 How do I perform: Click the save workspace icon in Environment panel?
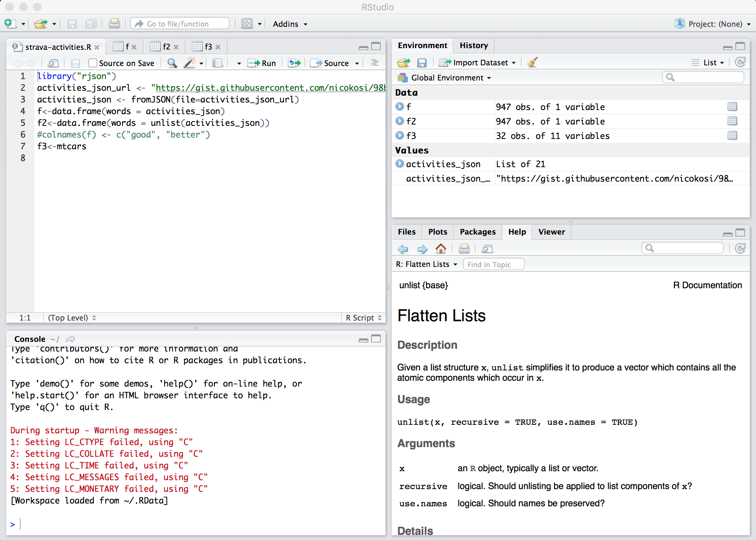[422, 63]
